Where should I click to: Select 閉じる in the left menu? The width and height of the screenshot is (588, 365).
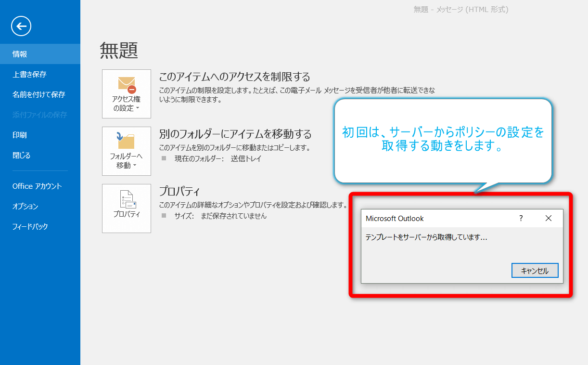pos(22,155)
